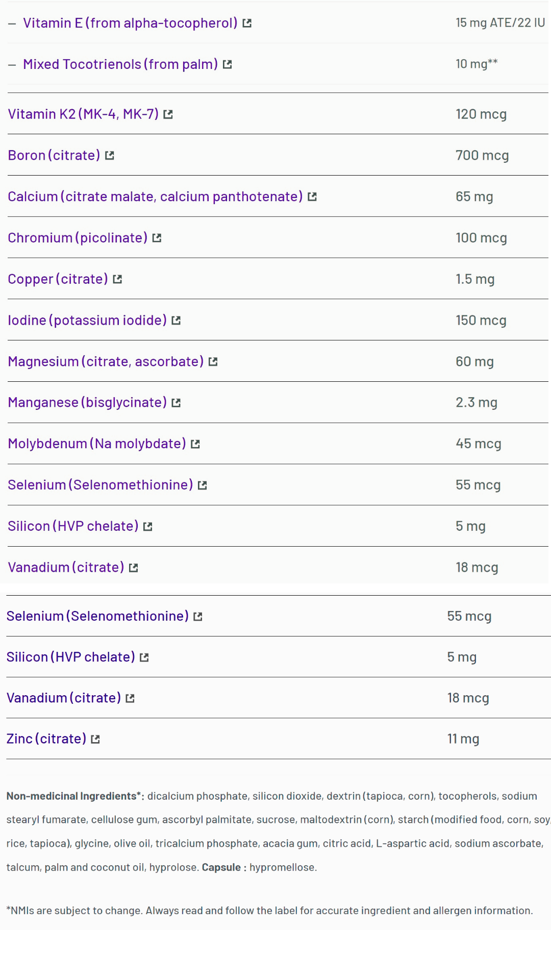Open the Chromium (picolinate) ingredient link
Screen dimensions: 551x980
(78, 238)
